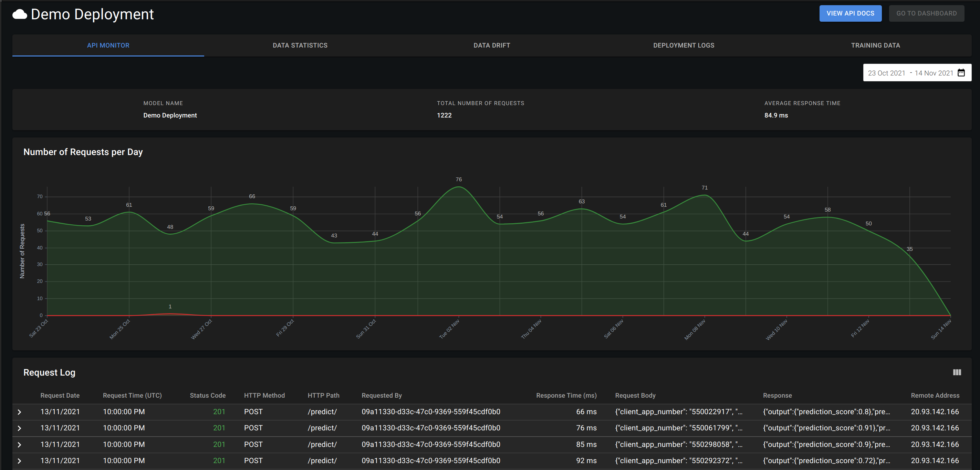
Task: Open the DATA DRIFT tab
Action: pos(491,45)
